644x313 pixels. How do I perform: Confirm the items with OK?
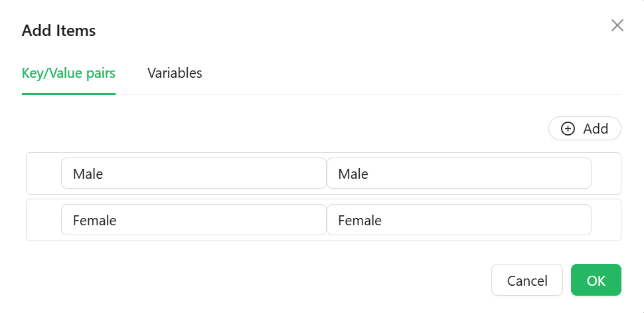point(596,280)
